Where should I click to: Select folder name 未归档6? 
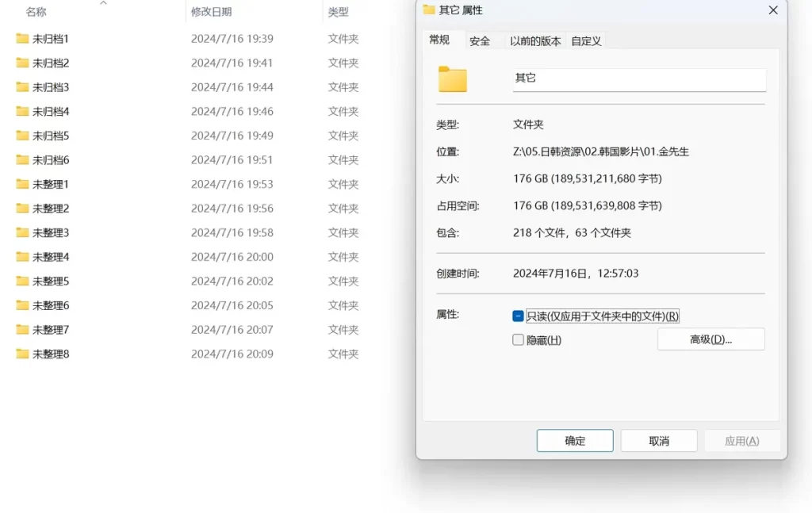(x=50, y=160)
